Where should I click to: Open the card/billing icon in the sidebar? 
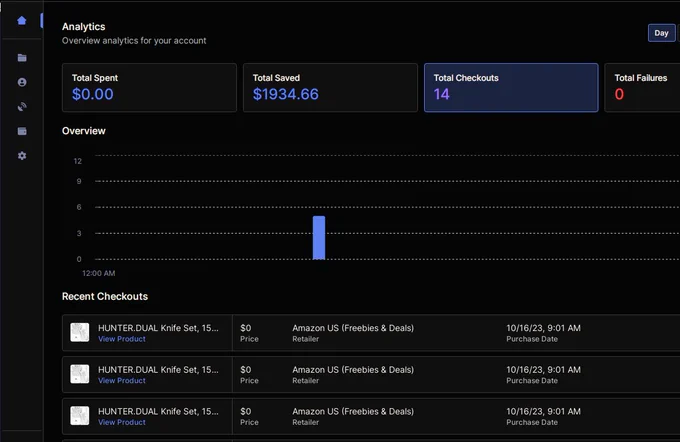[x=22, y=131]
